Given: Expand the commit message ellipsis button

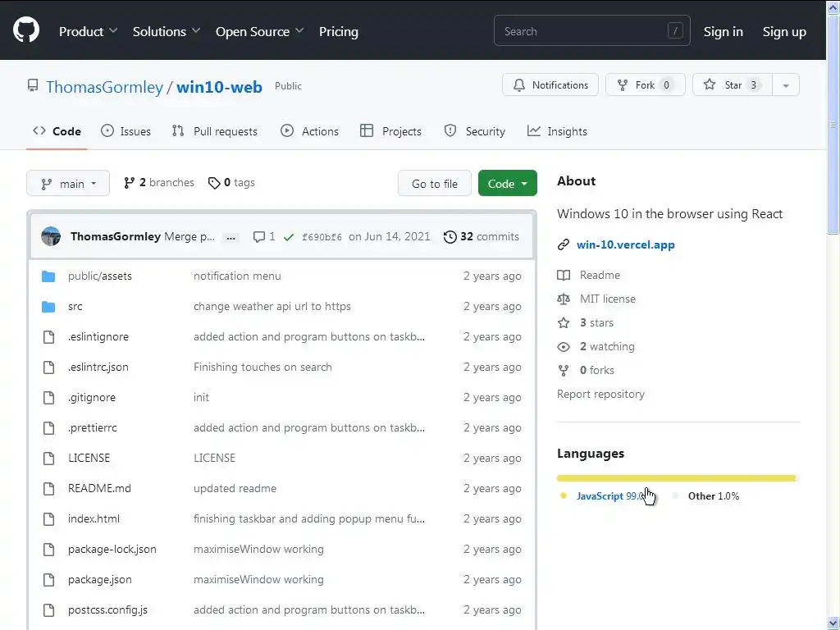Looking at the screenshot, I should [x=231, y=237].
